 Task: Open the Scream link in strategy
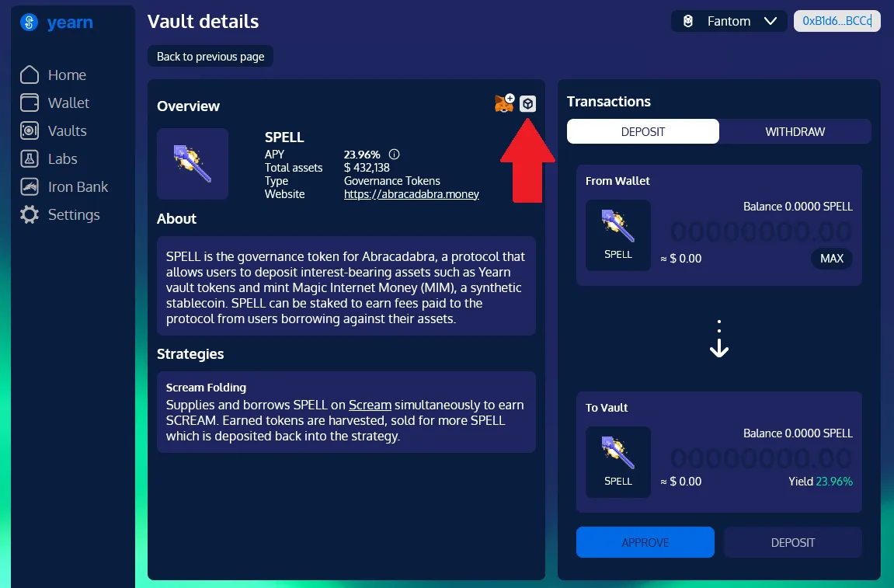coord(370,405)
